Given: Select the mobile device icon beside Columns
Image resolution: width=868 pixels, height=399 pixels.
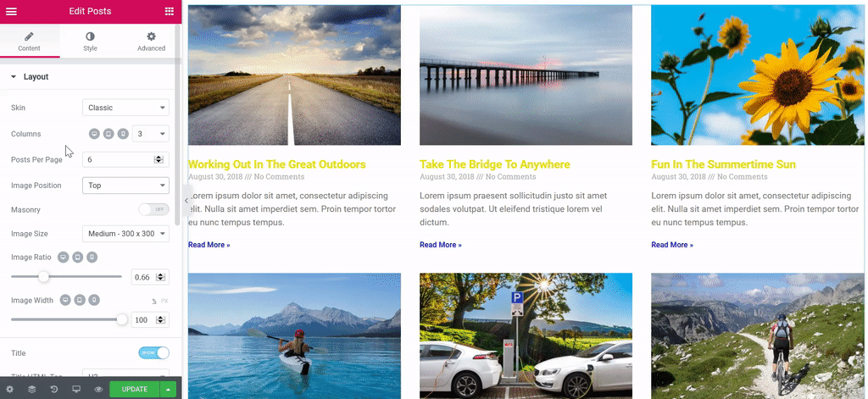Looking at the screenshot, I should click(x=123, y=134).
